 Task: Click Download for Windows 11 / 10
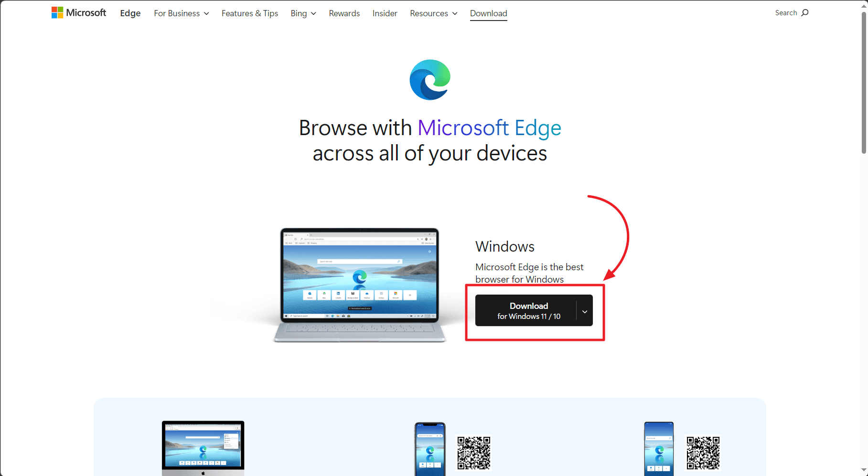coord(526,310)
